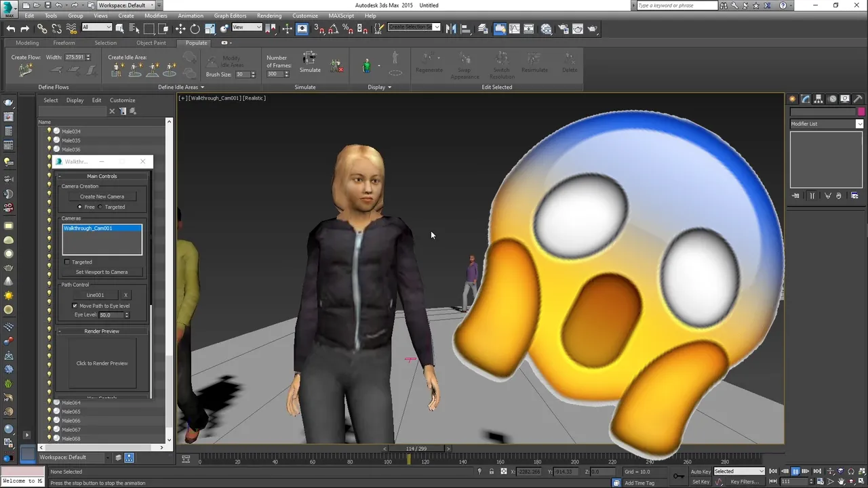Go to start frame button
This screenshot has height=488, width=868.
tap(773, 471)
